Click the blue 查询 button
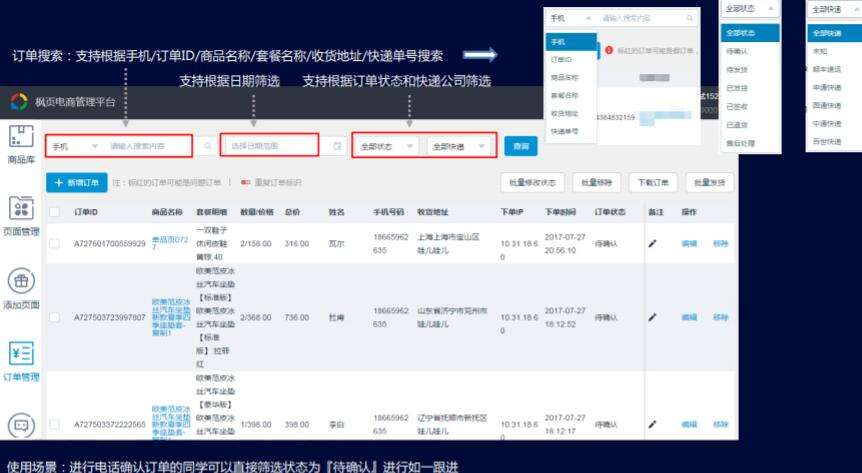Screen dimensions: 862x473 [520, 146]
